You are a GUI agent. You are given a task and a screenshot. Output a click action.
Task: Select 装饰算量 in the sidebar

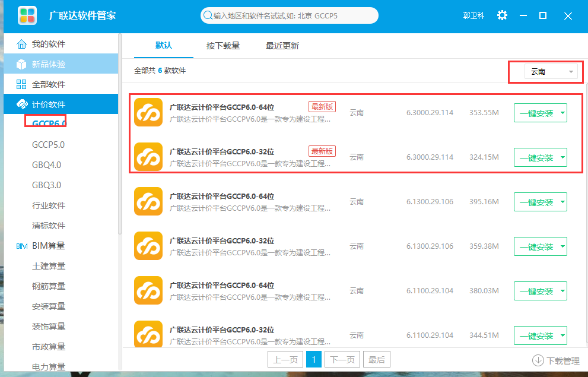coord(49,327)
